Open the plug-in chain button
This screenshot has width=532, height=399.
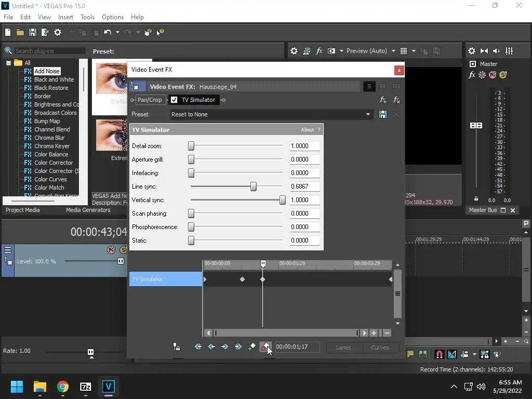click(x=383, y=100)
